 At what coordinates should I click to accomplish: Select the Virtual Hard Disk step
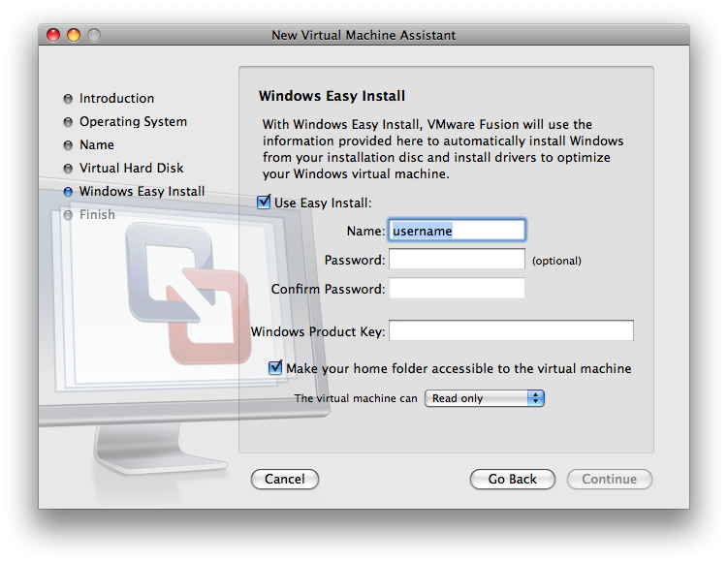point(132,168)
